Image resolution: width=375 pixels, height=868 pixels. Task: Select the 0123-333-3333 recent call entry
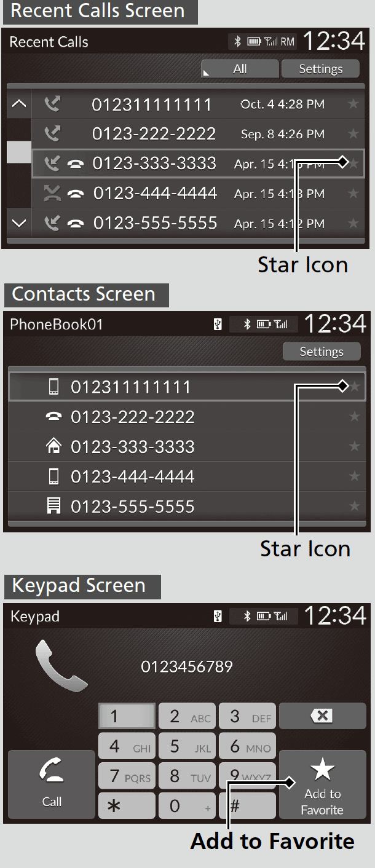click(x=198, y=164)
